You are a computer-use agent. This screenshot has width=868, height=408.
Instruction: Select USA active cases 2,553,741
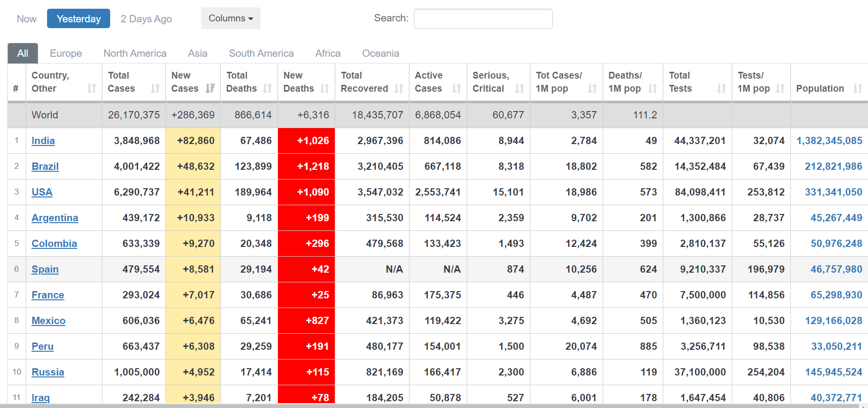click(x=438, y=192)
